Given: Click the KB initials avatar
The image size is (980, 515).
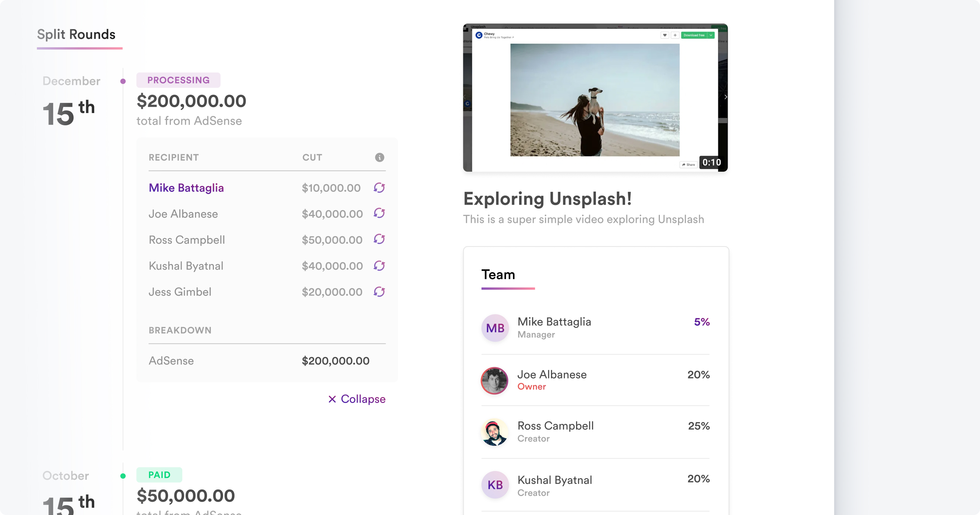Looking at the screenshot, I should pos(495,485).
